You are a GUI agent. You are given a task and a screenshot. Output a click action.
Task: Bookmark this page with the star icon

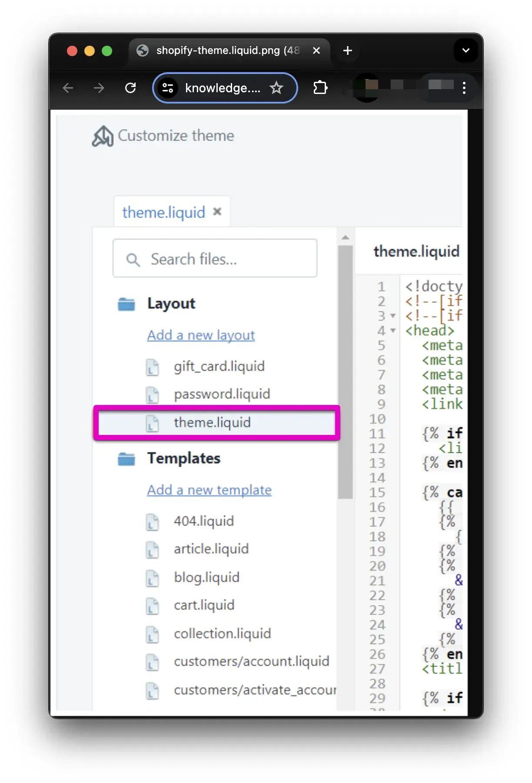(x=276, y=88)
